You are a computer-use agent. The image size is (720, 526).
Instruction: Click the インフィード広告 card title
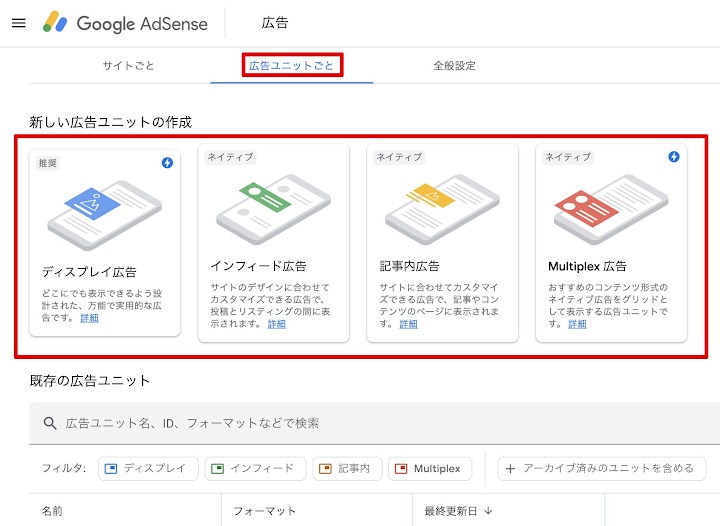(259, 266)
